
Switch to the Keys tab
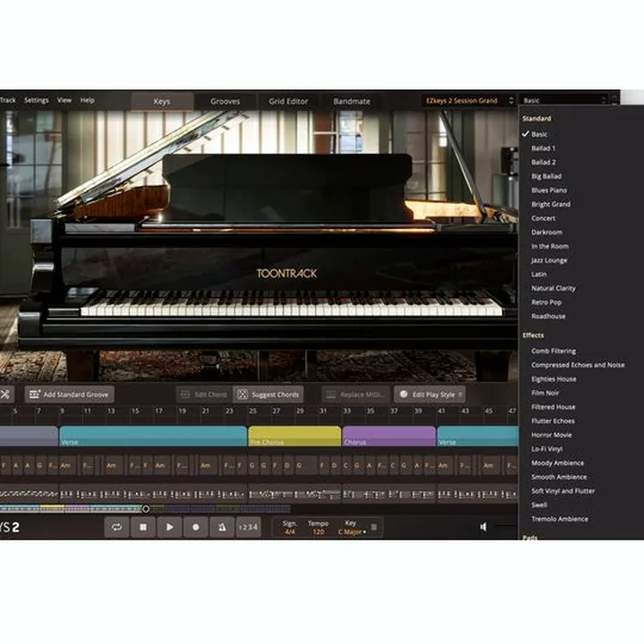coord(162,101)
